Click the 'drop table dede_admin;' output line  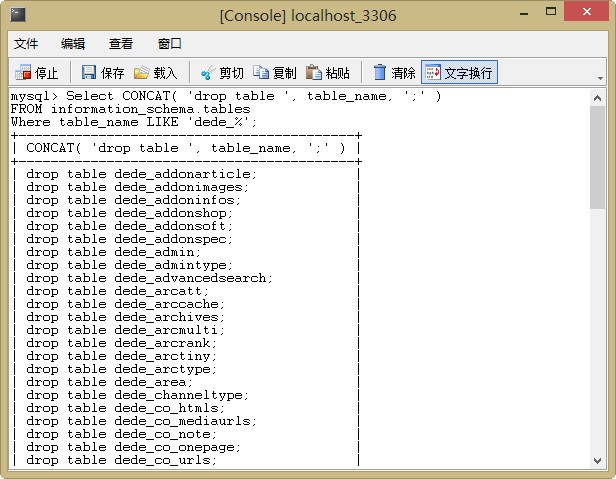(114, 251)
